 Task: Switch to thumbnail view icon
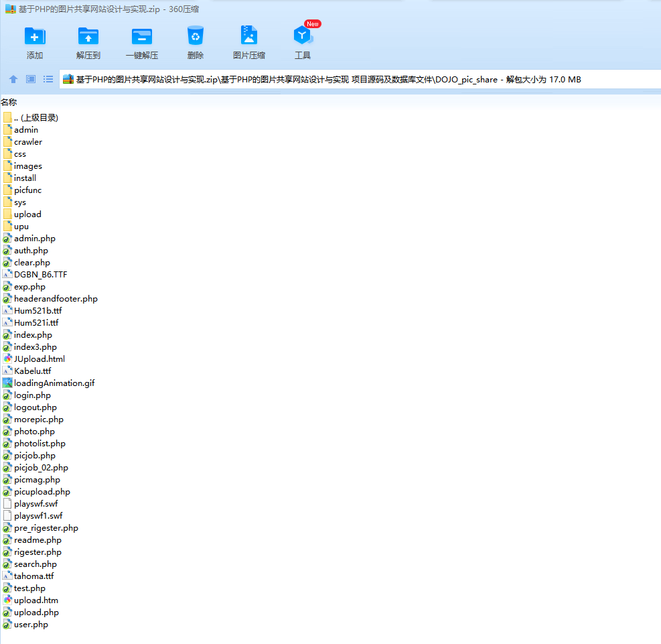31,79
